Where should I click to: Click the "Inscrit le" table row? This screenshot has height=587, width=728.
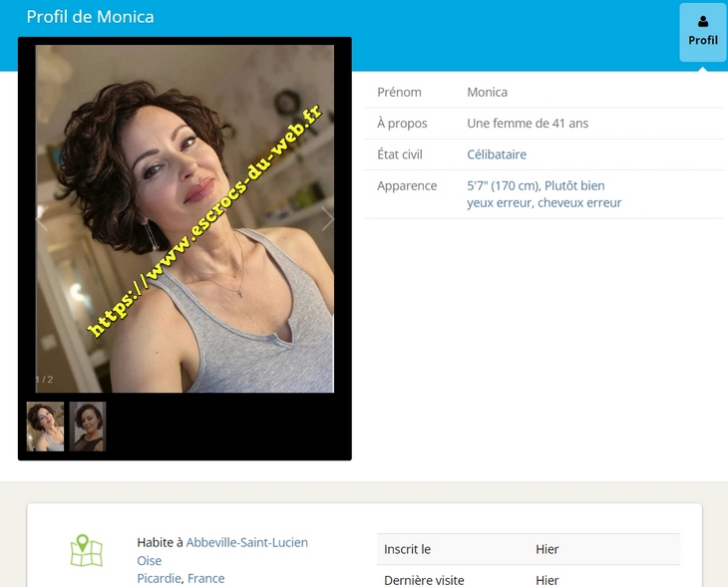tap(529, 549)
